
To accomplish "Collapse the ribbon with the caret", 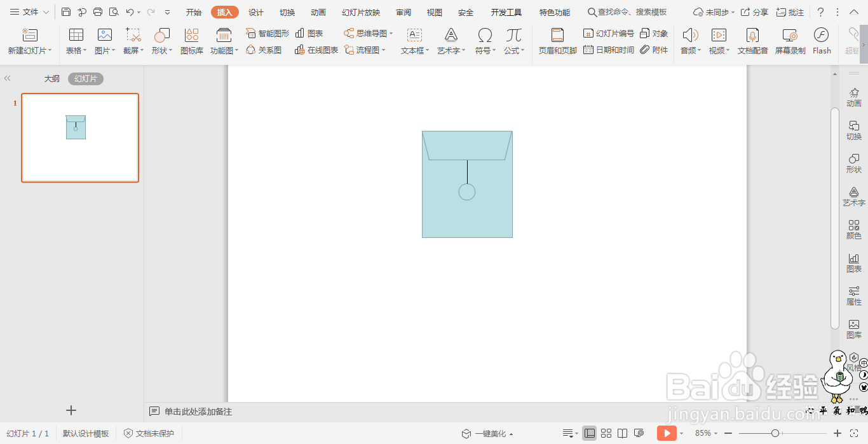I will 854,12.
